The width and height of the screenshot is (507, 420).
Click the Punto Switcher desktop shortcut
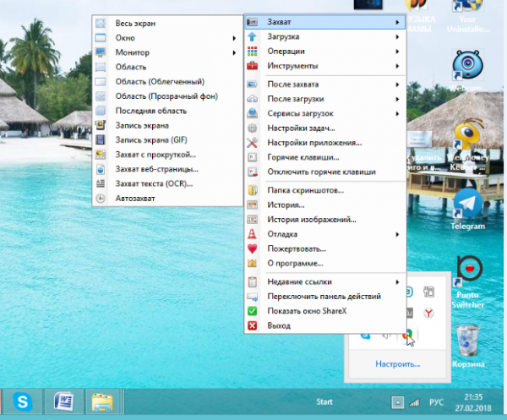tap(468, 282)
